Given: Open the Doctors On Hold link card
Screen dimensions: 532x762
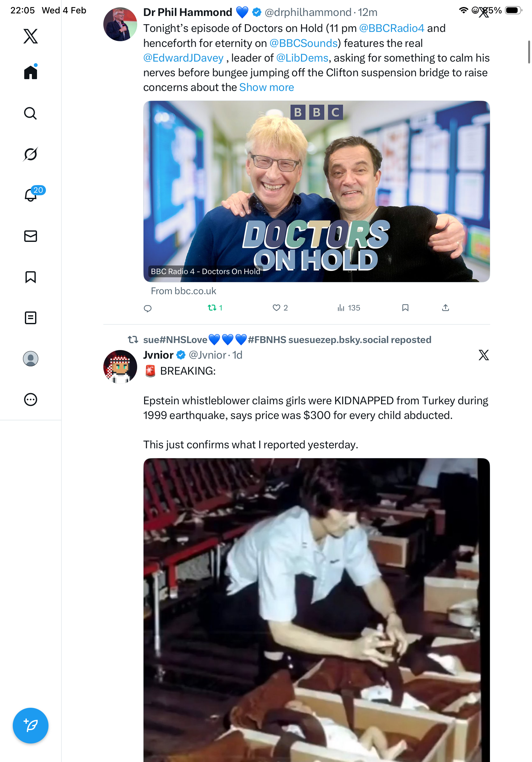Looking at the screenshot, I should tap(316, 191).
